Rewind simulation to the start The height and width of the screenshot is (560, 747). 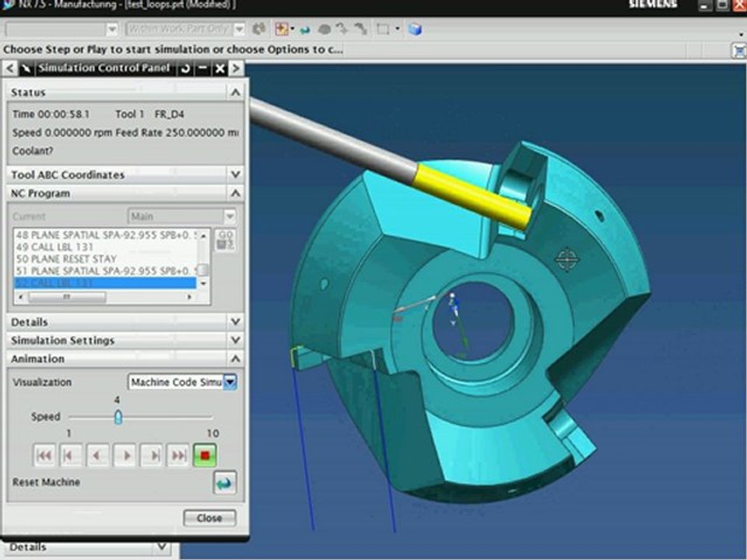click(44, 455)
